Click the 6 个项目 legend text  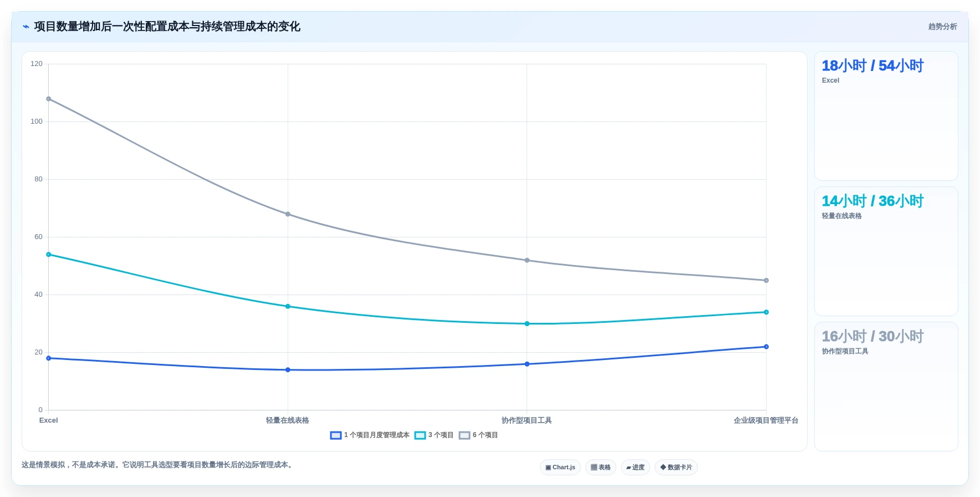(485, 435)
